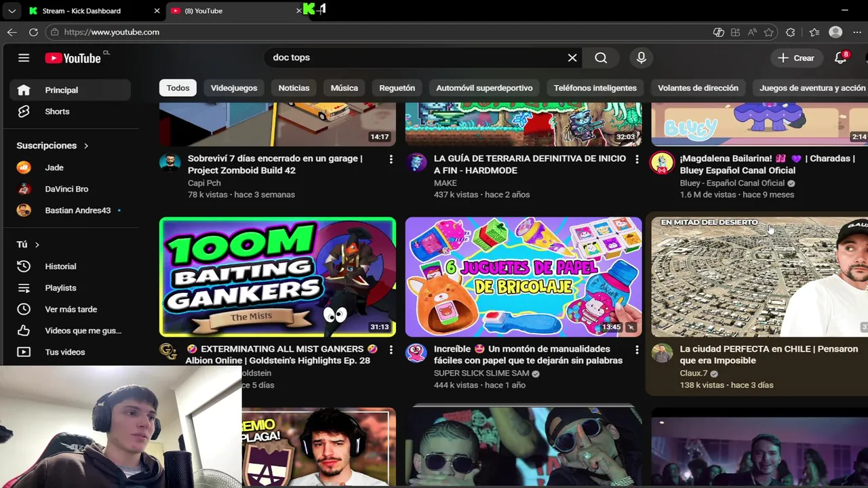Select the Teléfonos inteligentes chip

point(595,88)
